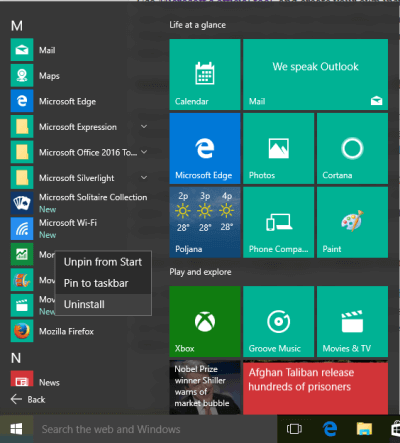Open the Phone Companion tile
Screen dimensions: 400x443
pos(279,222)
